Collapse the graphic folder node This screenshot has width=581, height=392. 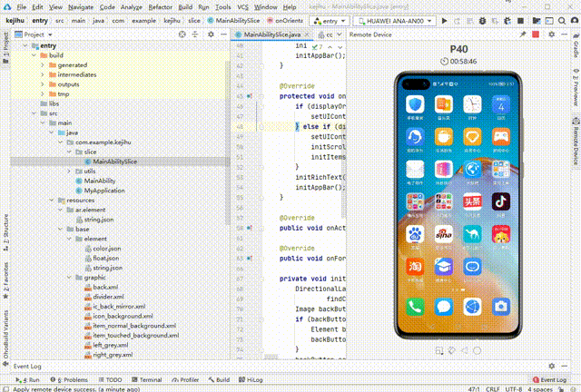click(x=71, y=278)
